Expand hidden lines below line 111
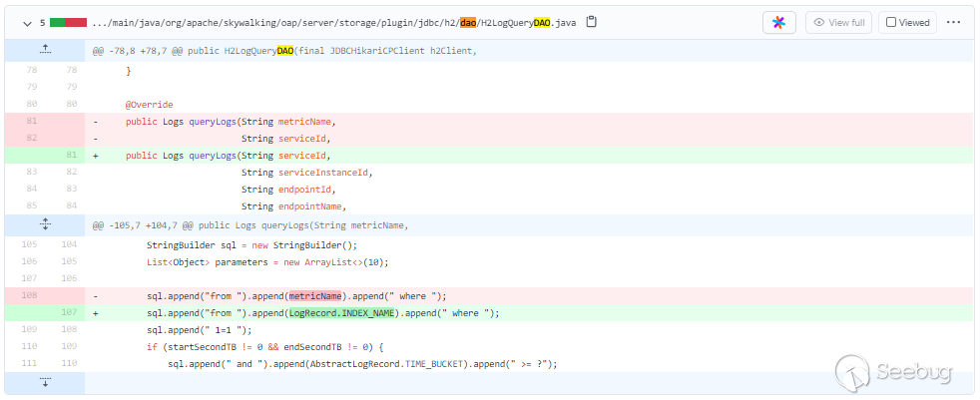The width and height of the screenshot is (980, 400). pyautogui.click(x=45, y=382)
